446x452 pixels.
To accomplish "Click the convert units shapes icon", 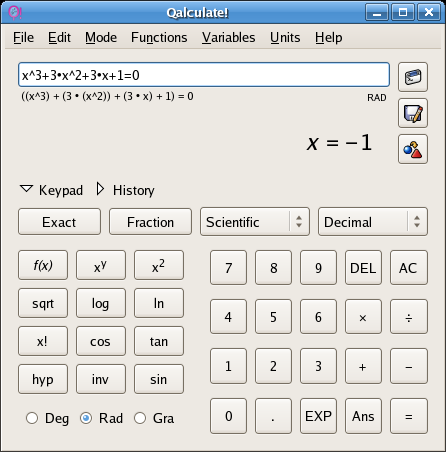I will [x=413, y=149].
